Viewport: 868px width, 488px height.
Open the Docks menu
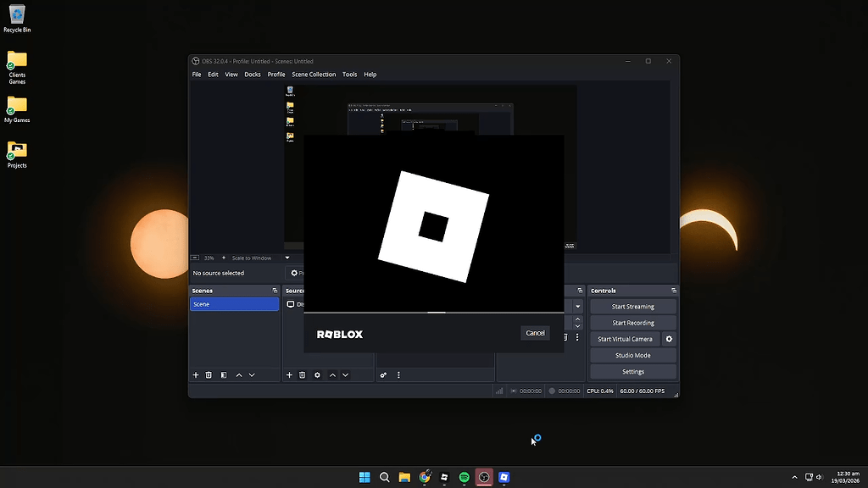pos(253,75)
